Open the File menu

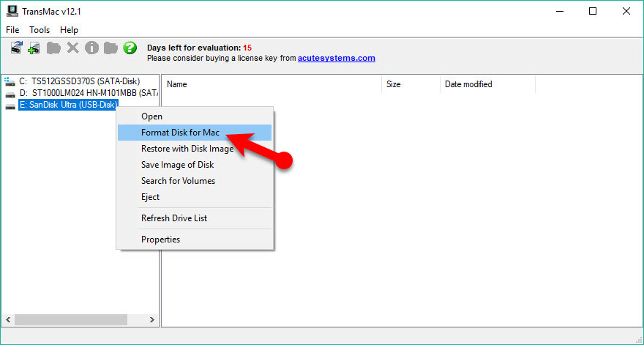[12, 30]
